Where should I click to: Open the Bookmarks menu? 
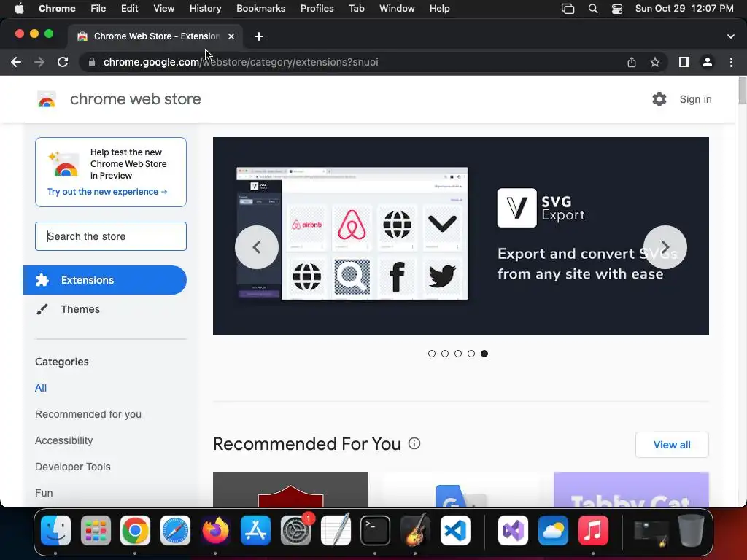(260, 8)
